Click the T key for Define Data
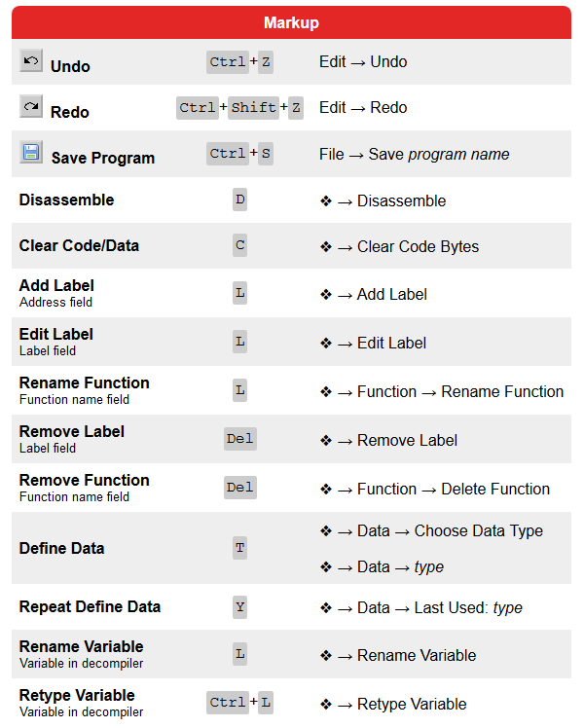 pos(240,548)
